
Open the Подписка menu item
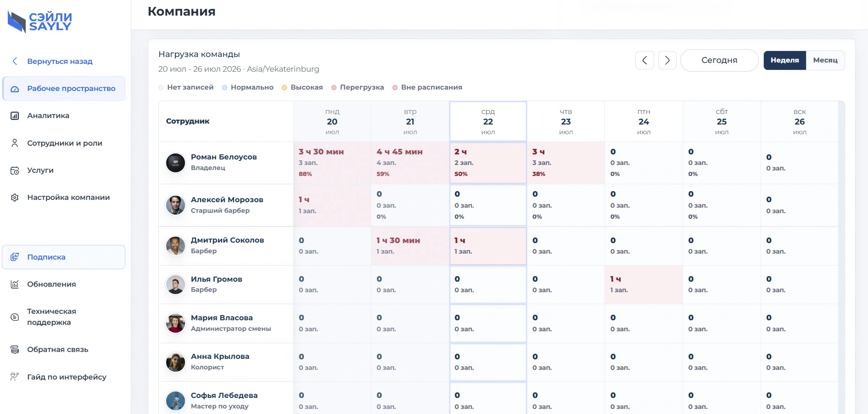coord(63,257)
